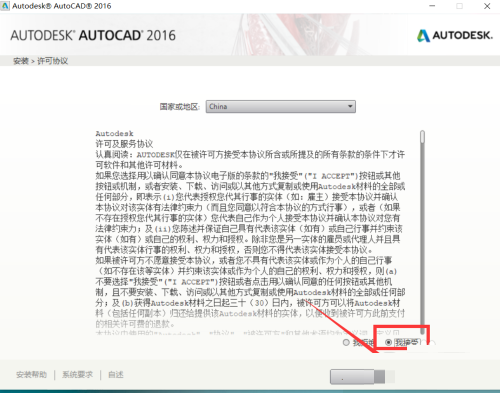
Task: Click the 国家或地区 label
Action: tap(180, 107)
